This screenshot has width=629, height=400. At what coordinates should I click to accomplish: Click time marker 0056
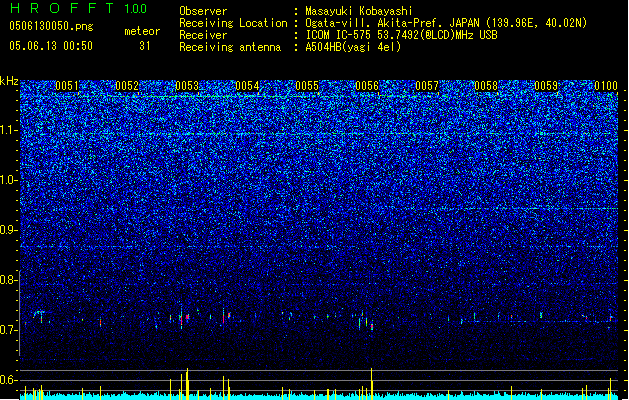367,86
